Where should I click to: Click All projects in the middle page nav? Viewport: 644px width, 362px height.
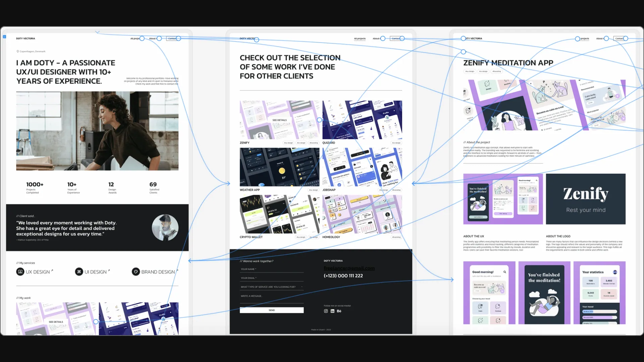tap(360, 39)
